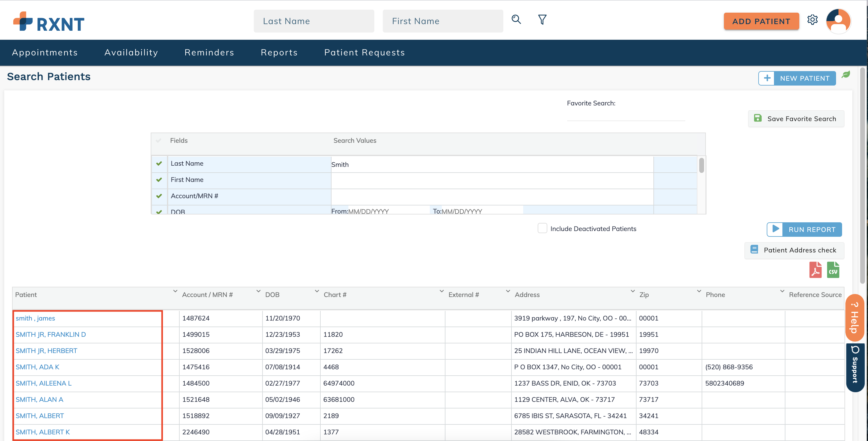Open Patient Requests
This screenshot has height=441, width=868.
(365, 52)
